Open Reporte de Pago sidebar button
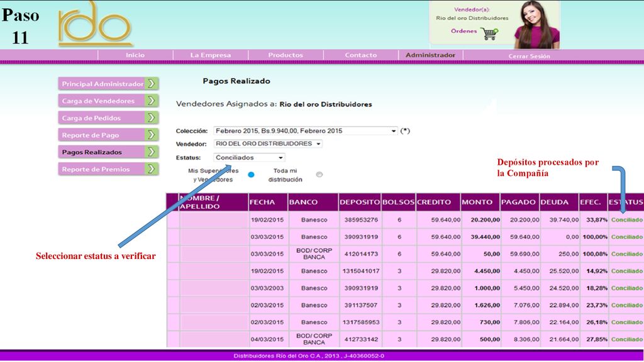This screenshot has width=644, height=362. tap(108, 135)
